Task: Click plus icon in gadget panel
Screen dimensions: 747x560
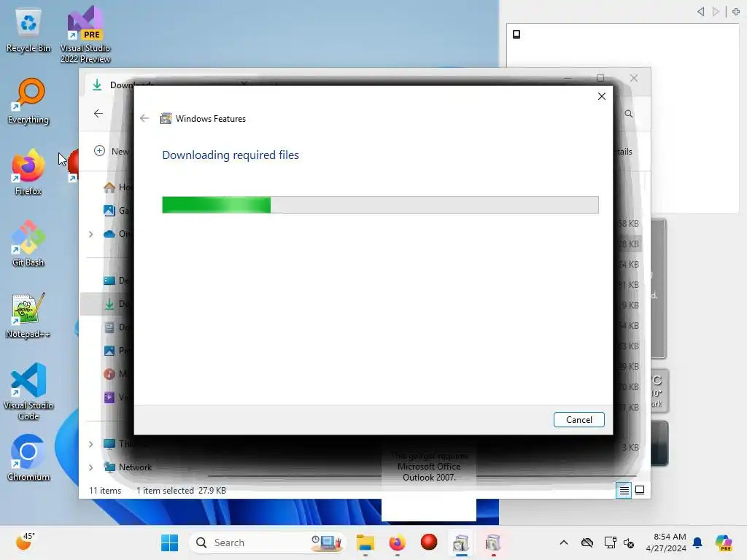Action: 736,12
